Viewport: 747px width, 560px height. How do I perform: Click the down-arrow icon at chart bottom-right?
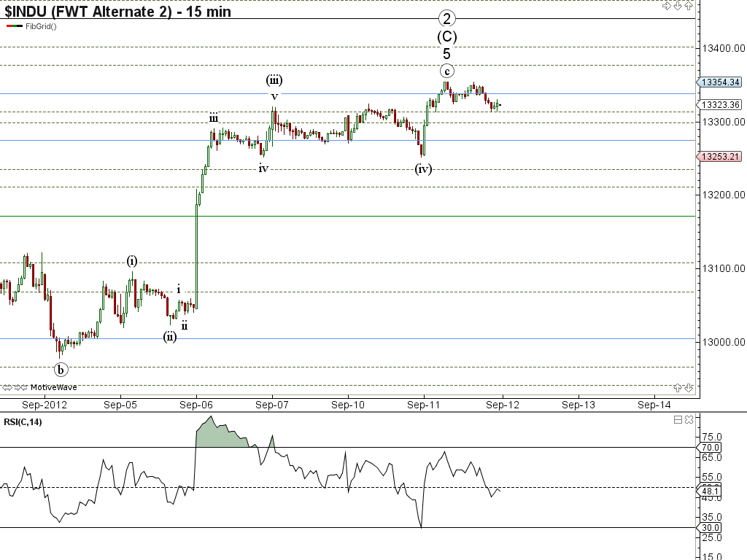689,387
